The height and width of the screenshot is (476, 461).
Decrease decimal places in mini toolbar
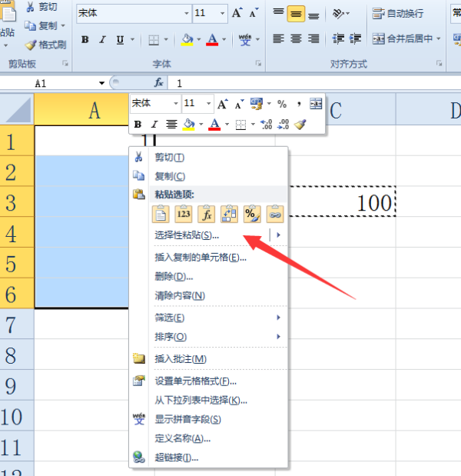click(x=284, y=124)
